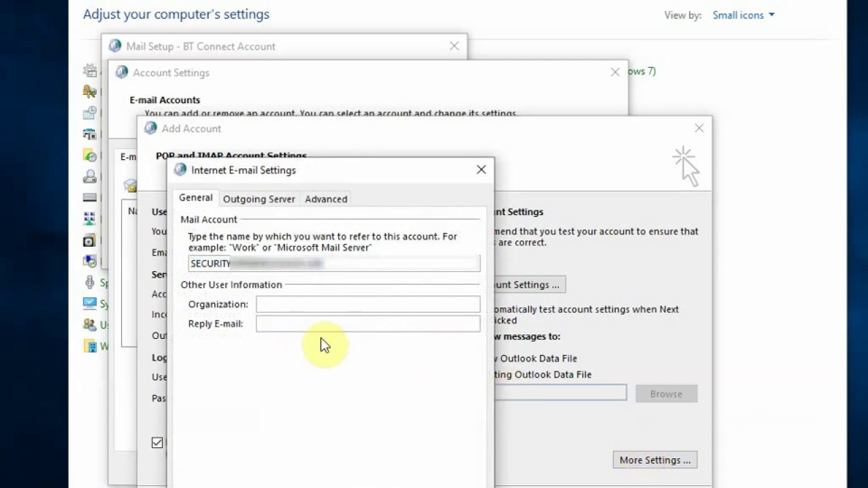Click the 'Adjust your computer's settings' heading
Screen dimensions: 868x488
click(x=176, y=14)
